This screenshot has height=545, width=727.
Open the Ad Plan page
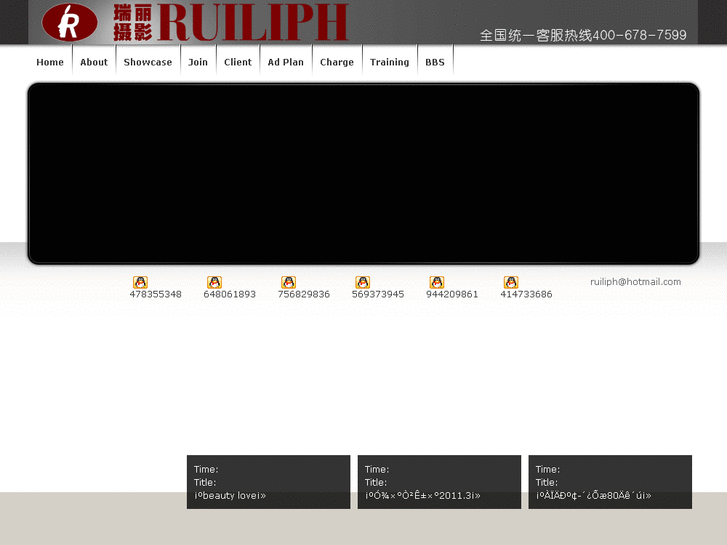click(x=286, y=62)
